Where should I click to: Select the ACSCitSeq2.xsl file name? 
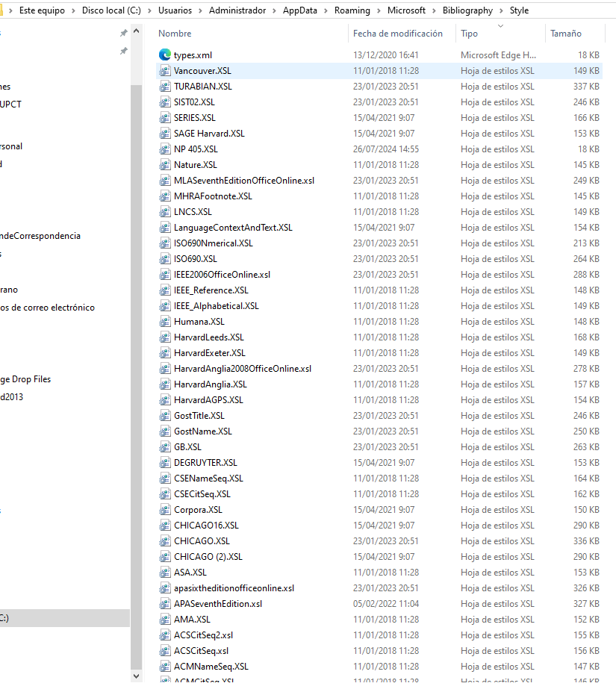click(204, 635)
